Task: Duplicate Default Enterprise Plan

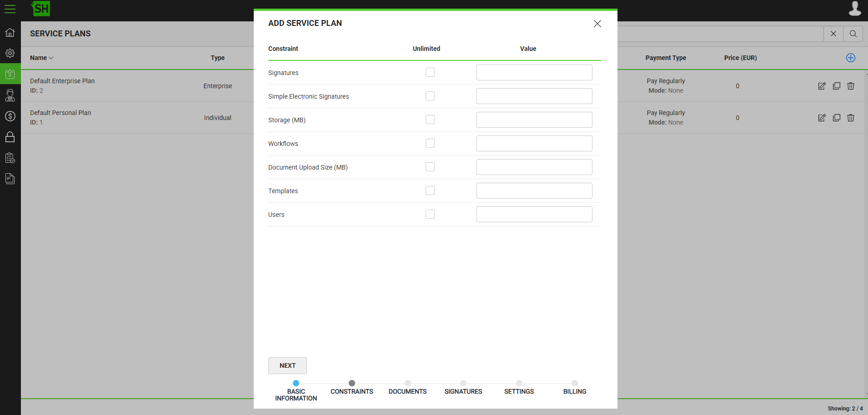Action: point(836,86)
